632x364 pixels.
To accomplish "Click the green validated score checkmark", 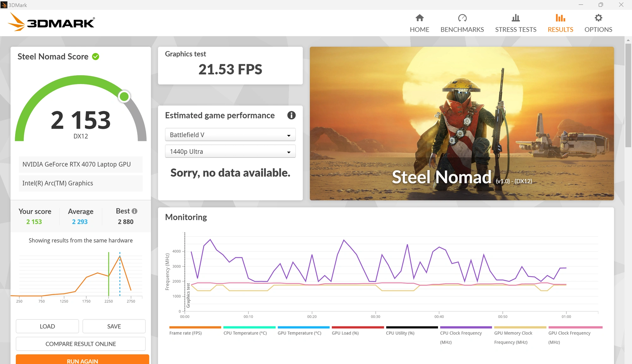I will click(x=95, y=57).
